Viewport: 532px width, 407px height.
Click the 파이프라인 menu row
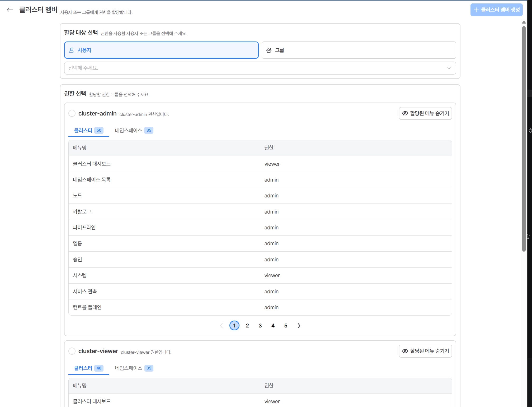(x=260, y=228)
